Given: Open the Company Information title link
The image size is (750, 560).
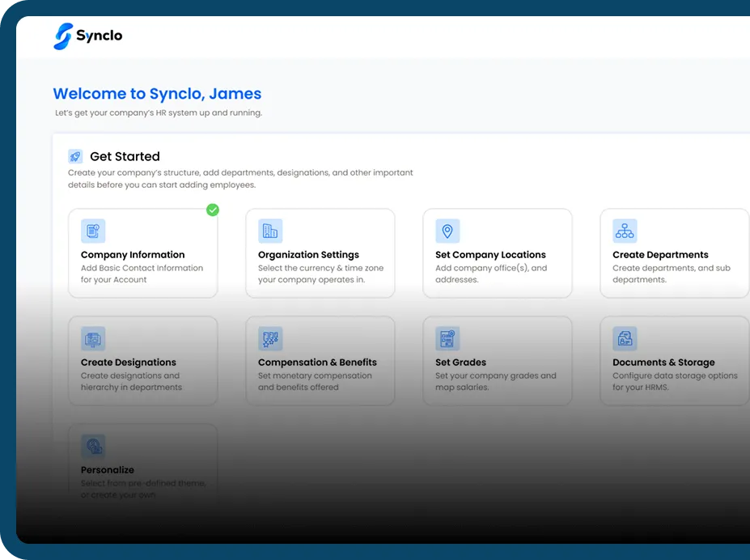Looking at the screenshot, I should click(133, 255).
